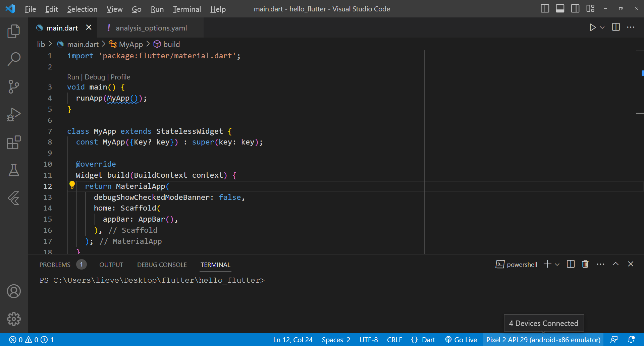Customize layout from title bar icon
This screenshot has height=346, width=644.
[x=590, y=9]
